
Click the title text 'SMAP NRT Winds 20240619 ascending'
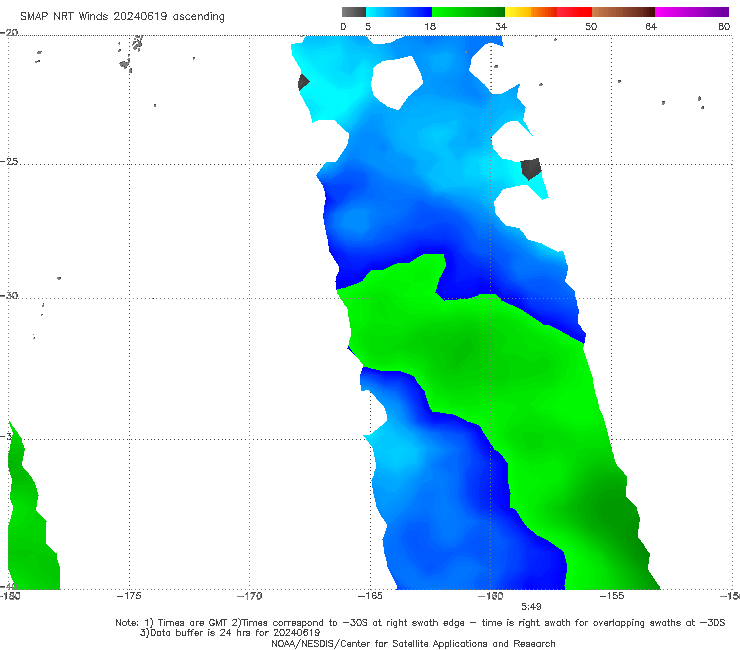click(122, 16)
